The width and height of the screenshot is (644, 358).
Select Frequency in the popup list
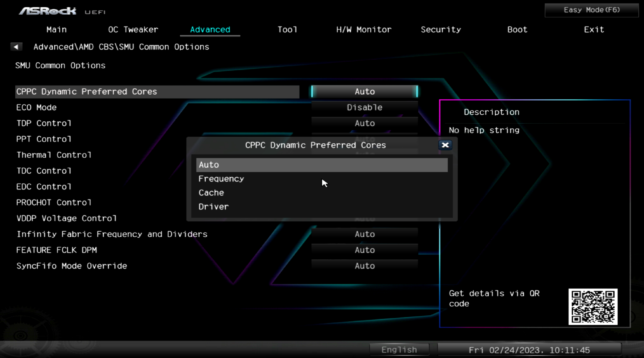pyautogui.click(x=221, y=179)
